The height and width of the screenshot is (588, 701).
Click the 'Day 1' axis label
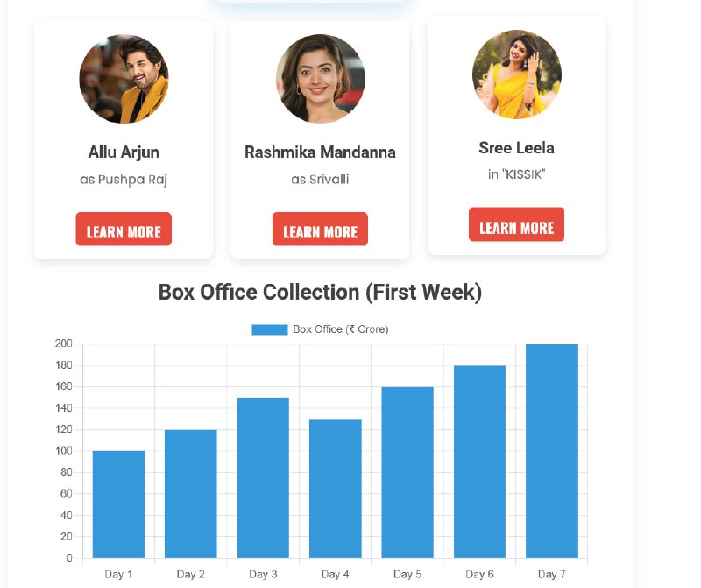(x=118, y=574)
